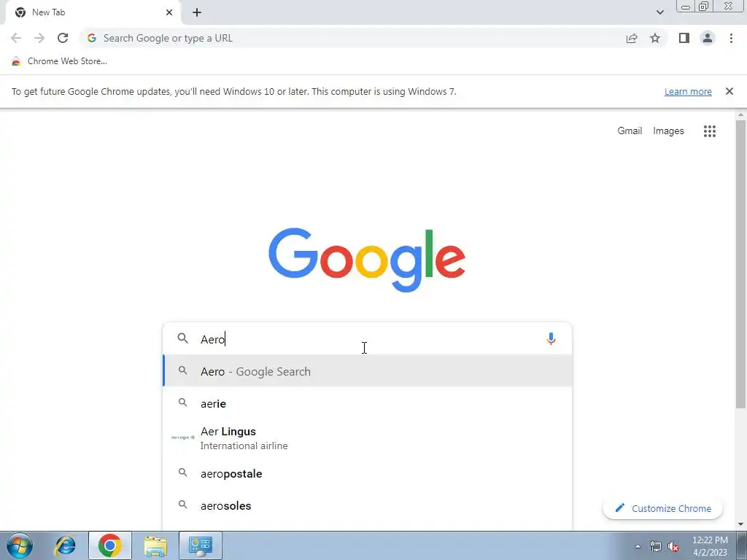This screenshot has width=747, height=560.
Task: Select the 'Aero - Google Search' suggestion
Action: [x=367, y=371]
